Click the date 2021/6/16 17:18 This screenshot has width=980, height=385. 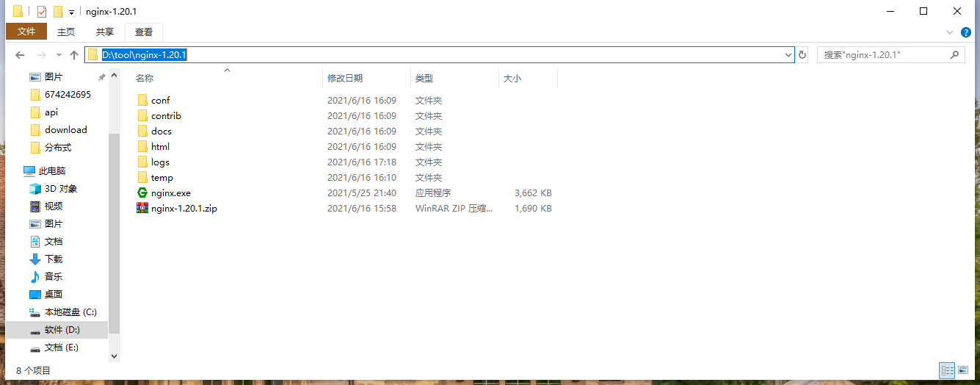pos(362,162)
